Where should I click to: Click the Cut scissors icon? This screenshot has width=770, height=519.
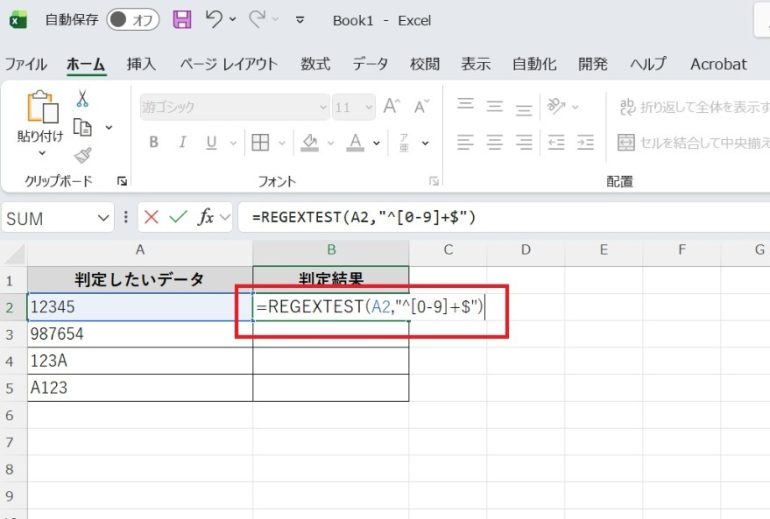tap(82, 99)
